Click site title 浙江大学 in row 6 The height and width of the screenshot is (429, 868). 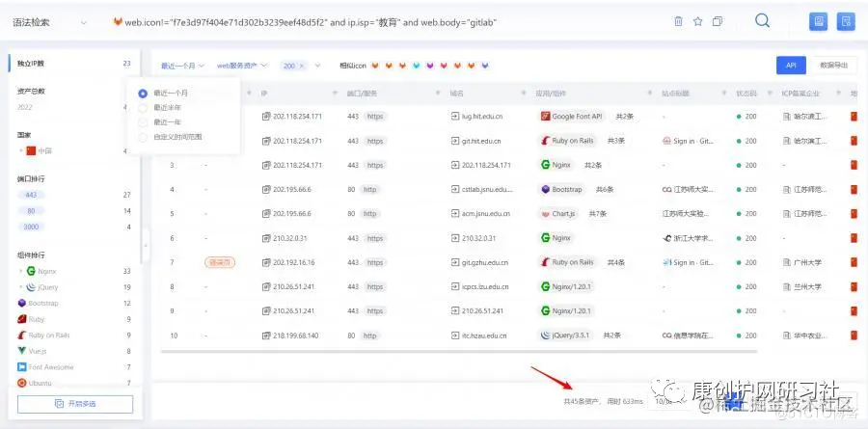693,238
